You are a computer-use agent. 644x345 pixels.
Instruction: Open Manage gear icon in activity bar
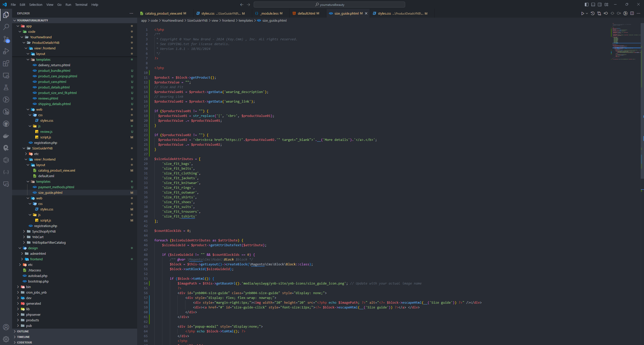click(x=6, y=339)
